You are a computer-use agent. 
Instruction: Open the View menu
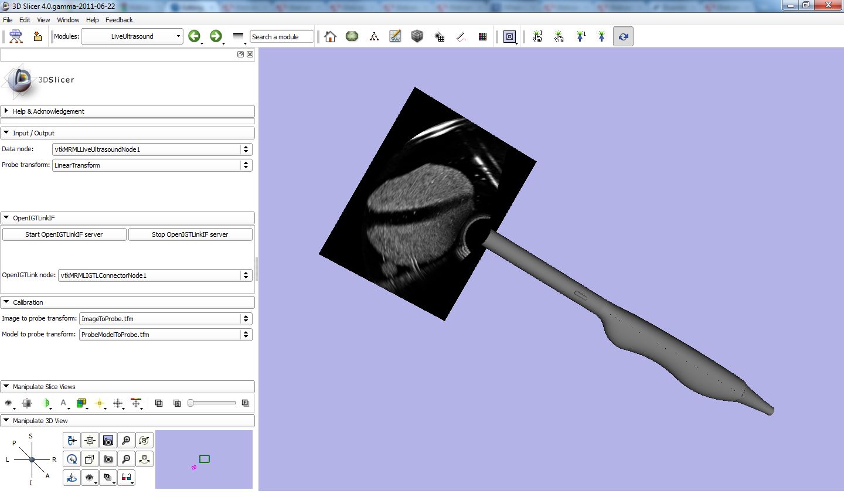pos(43,20)
